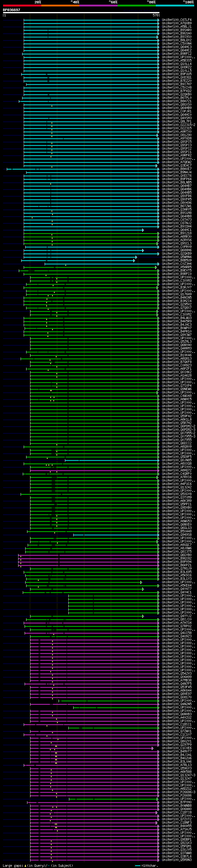Open hit UniRef100_O81290
Image resolution: width=197 pixels, height=868 pixels.
click(x=177, y=135)
